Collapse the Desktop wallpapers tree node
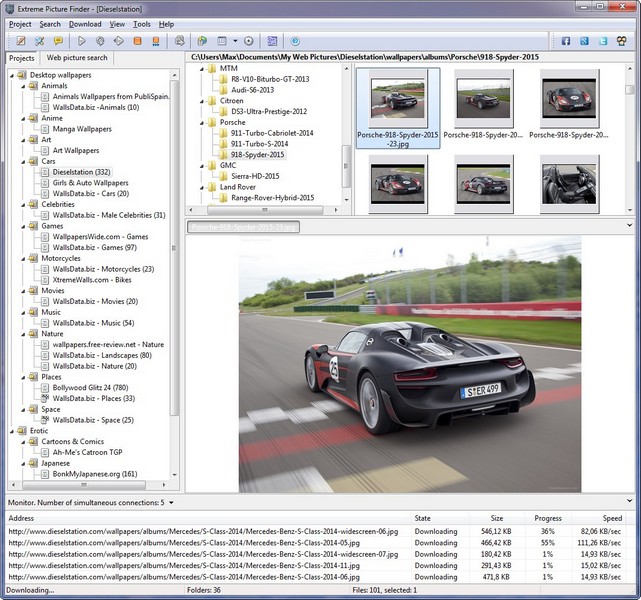Screen dimensions: 641x600 tap(10, 75)
